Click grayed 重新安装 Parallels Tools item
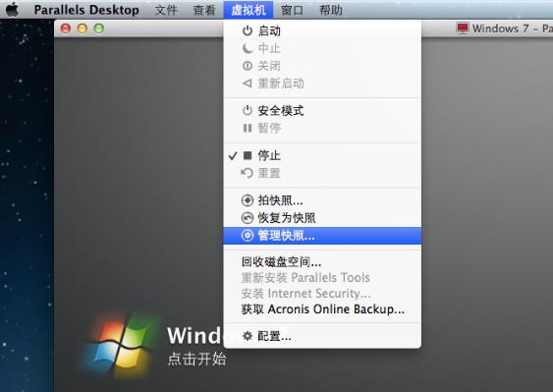The width and height of the screenshot is (553, 392). pyautogui.click(x=322, y=278)
